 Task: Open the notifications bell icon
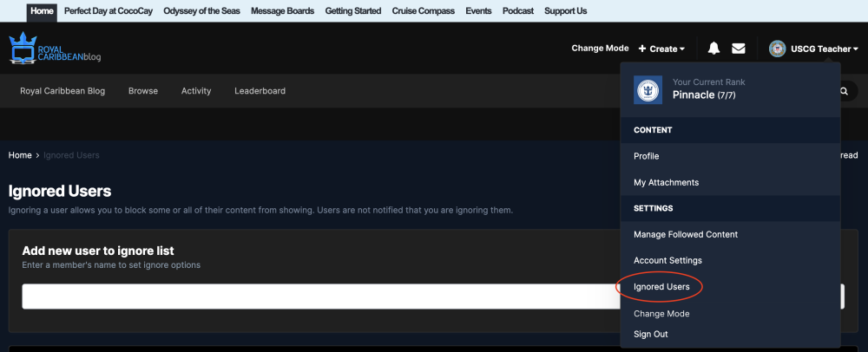pos(713,49)
